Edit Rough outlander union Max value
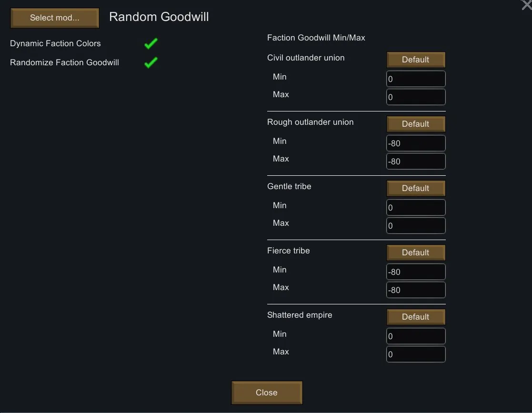The width and height of the screenshot is (532, 413). click(x=415, y=161)
